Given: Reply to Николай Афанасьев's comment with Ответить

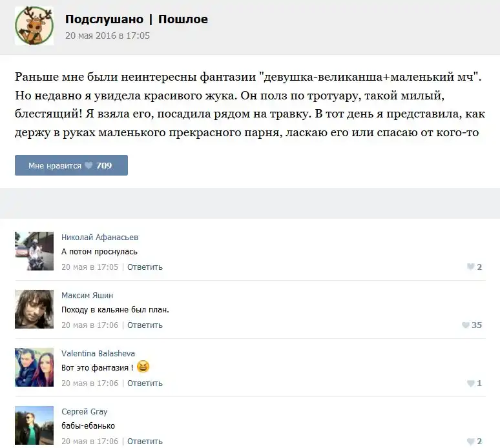Looking at the screenshot, I should [145, 267].
